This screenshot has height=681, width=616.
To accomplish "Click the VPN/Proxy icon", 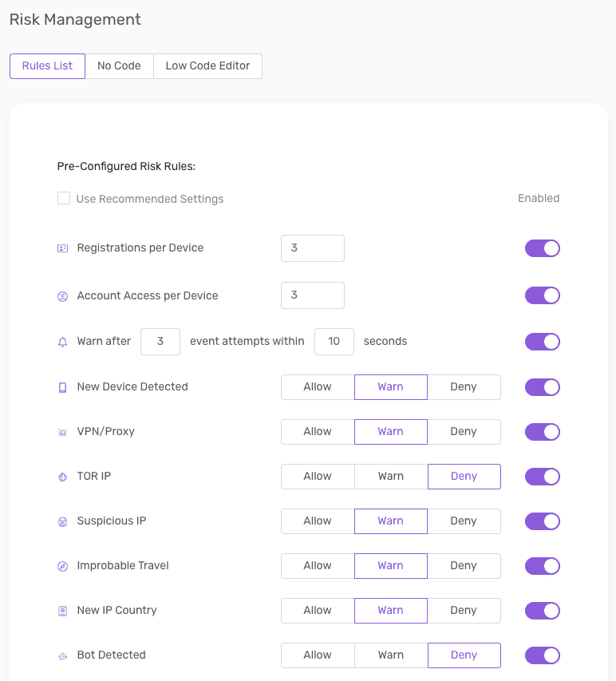I will 62,432.
